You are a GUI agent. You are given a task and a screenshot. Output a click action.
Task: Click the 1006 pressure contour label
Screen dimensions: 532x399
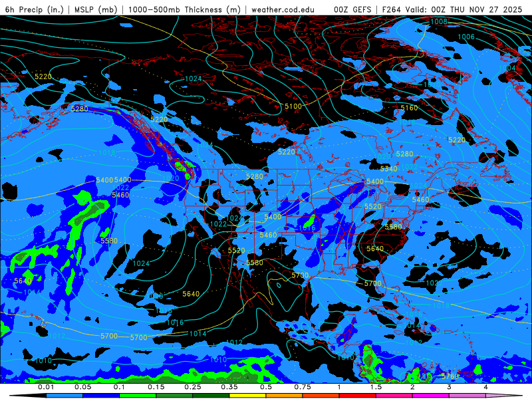point(466,37)
